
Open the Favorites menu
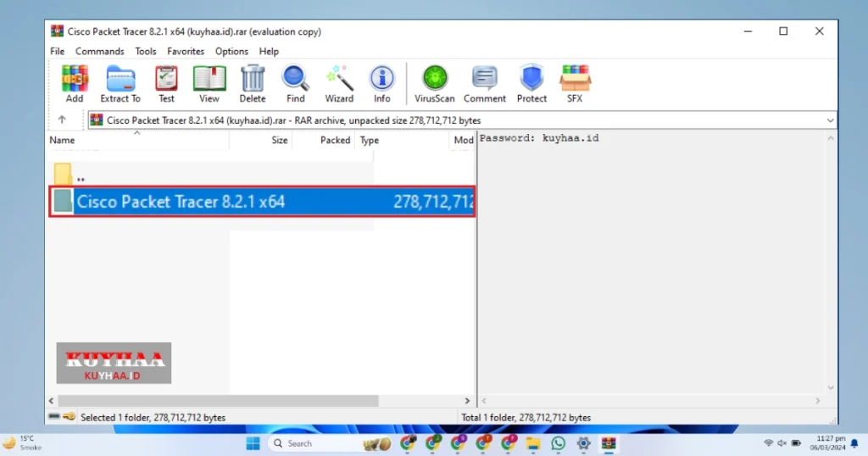pyautogui.click(x=186, y=51)
